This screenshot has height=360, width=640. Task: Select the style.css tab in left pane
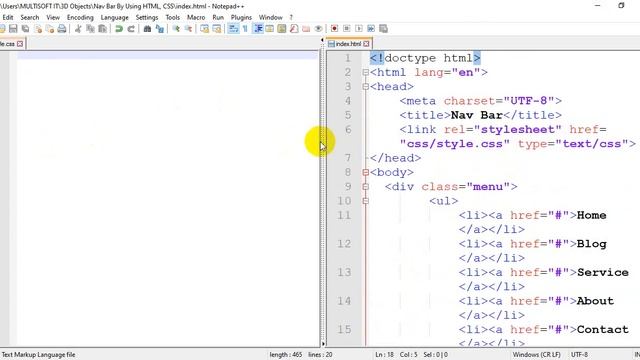click(7, 44)
